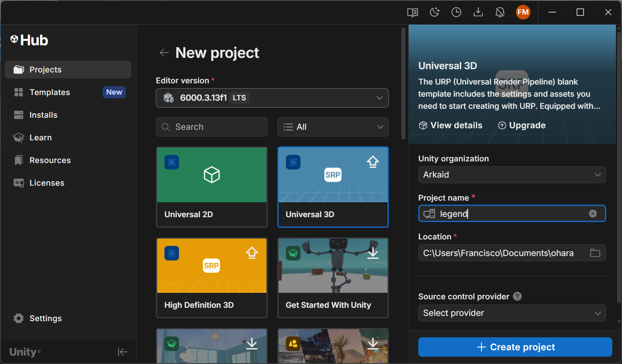
Task: Click the New badge next to Templates
Action: pyautogui.click(x=114, y=92)
